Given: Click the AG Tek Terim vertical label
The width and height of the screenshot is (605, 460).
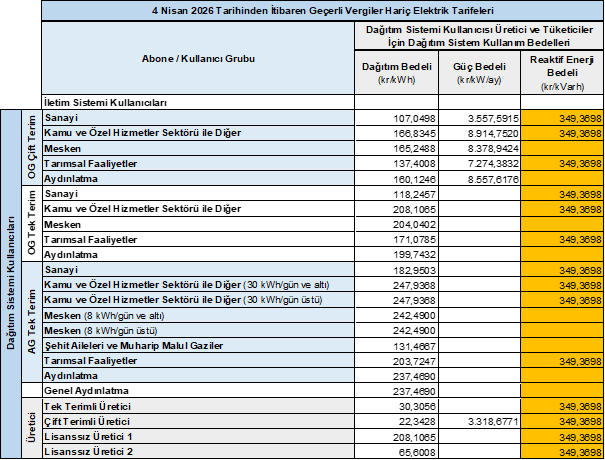Looking at the screenshot, I should (32, 322).
